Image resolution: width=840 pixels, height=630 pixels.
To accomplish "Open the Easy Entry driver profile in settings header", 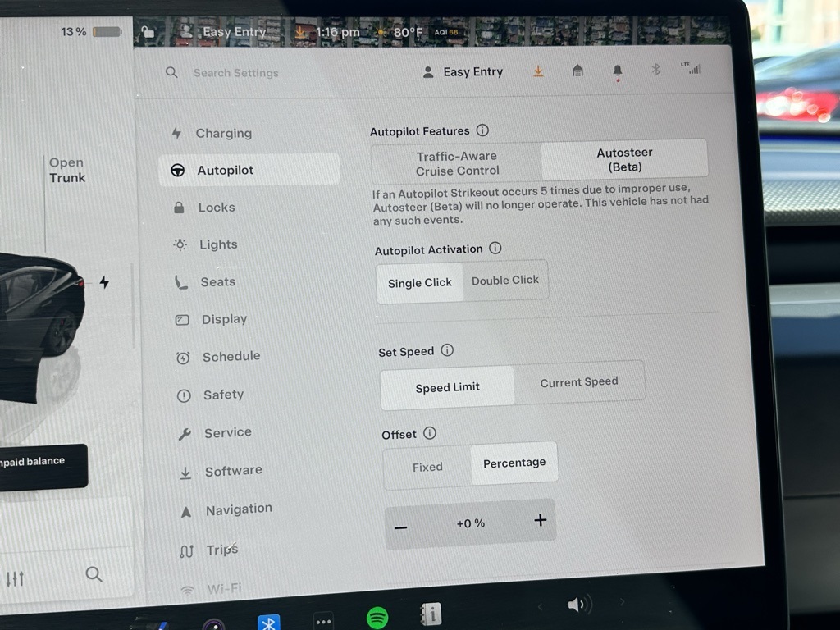I will [463, 72].
